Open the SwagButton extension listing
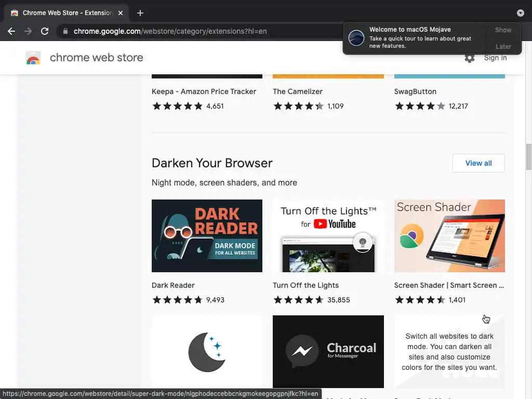This screenshot has width=532, height=399. click(415, 91)
